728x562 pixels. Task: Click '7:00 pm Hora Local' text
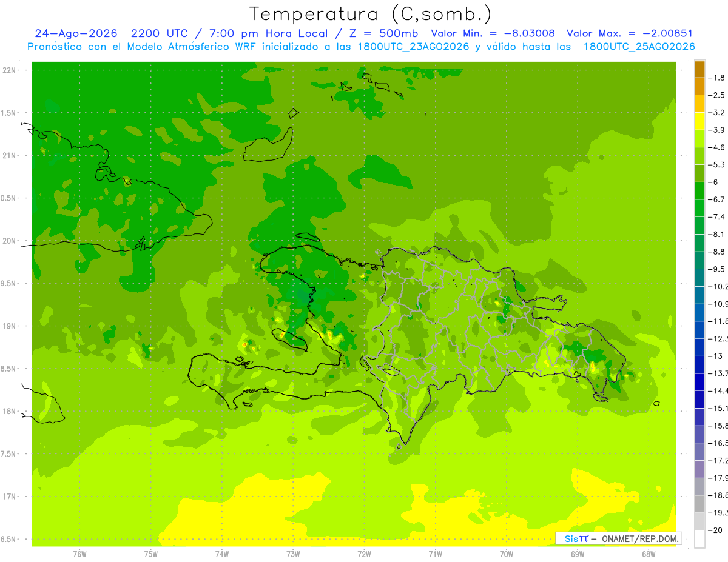click(x=269, y=34)
